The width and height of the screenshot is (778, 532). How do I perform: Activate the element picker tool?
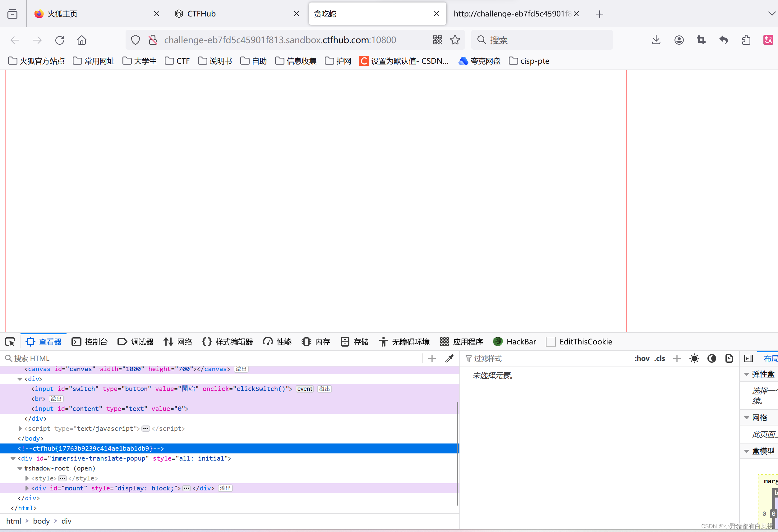coord(10,342)
